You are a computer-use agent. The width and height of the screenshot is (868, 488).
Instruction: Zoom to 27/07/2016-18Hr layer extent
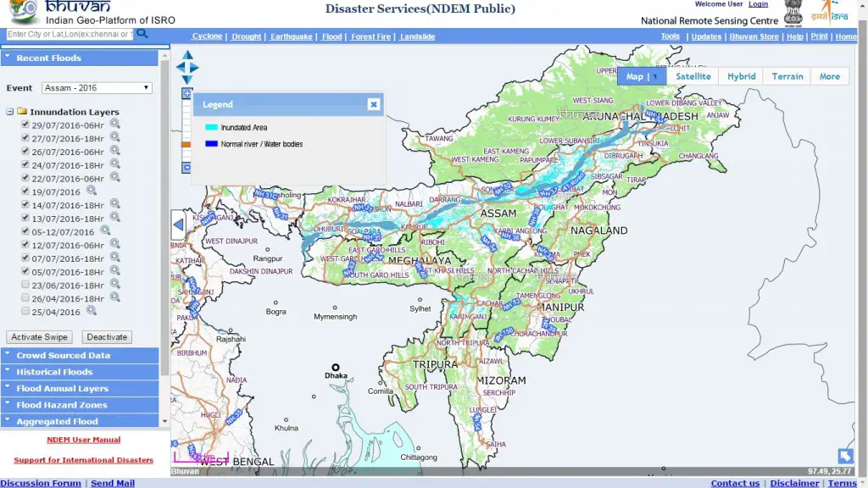(x=114, y=137)
